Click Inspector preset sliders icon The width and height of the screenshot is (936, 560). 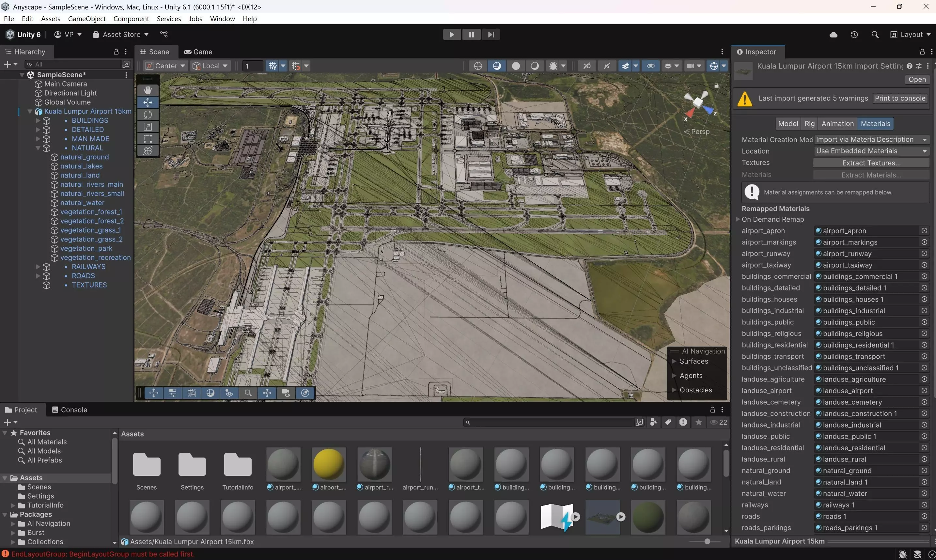click(919, 66)
